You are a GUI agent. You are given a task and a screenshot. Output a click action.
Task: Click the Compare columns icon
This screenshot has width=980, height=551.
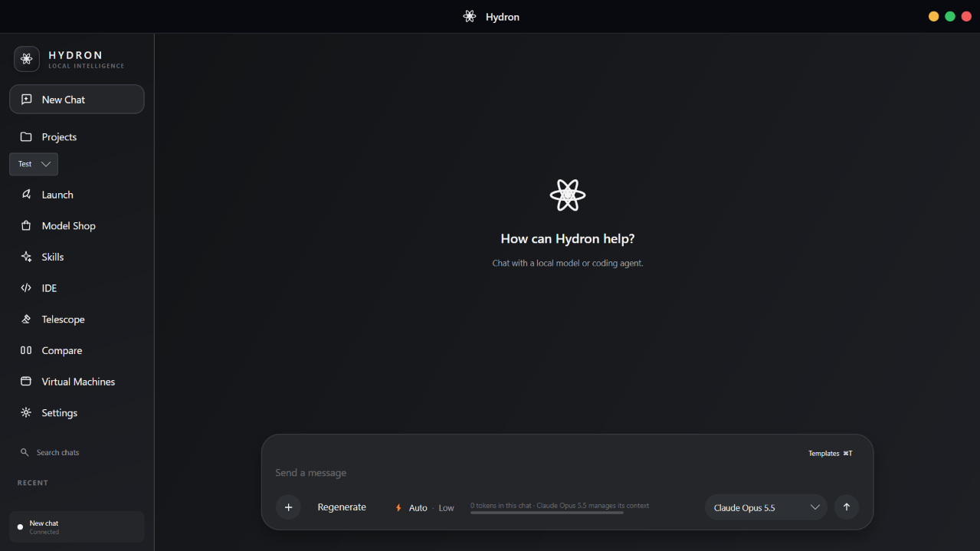[26, 350]
